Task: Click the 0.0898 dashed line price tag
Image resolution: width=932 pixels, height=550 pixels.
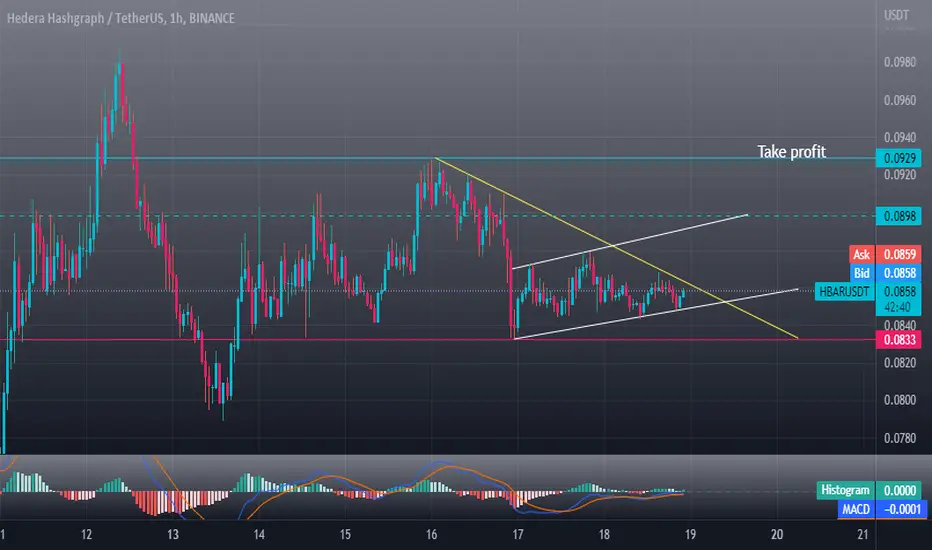Action: click(899, 216)
